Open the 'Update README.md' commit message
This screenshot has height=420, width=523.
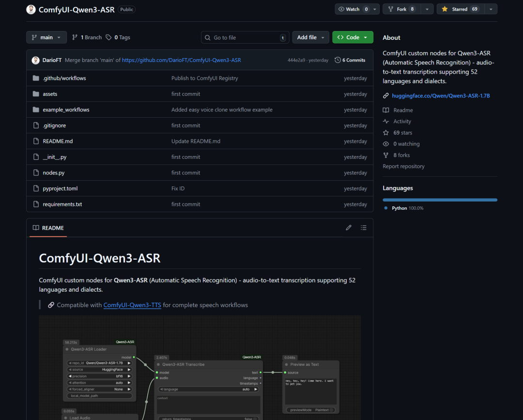pos(196,141)
